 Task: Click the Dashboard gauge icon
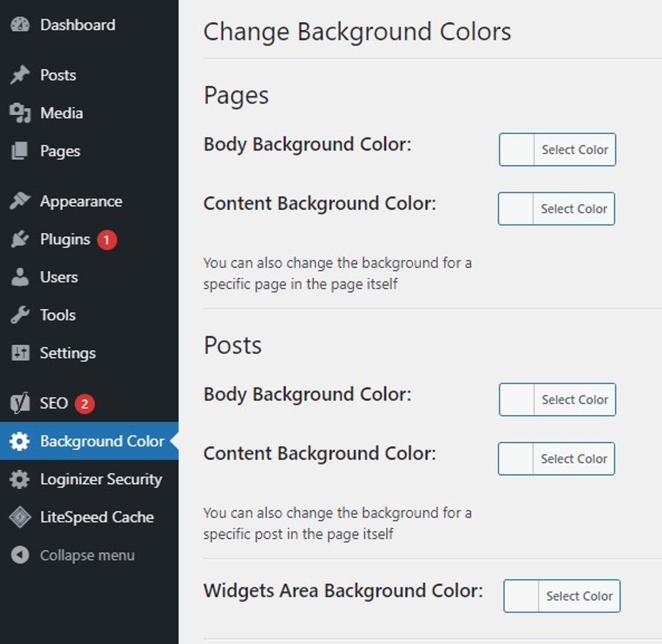click(x=20, y=25)
